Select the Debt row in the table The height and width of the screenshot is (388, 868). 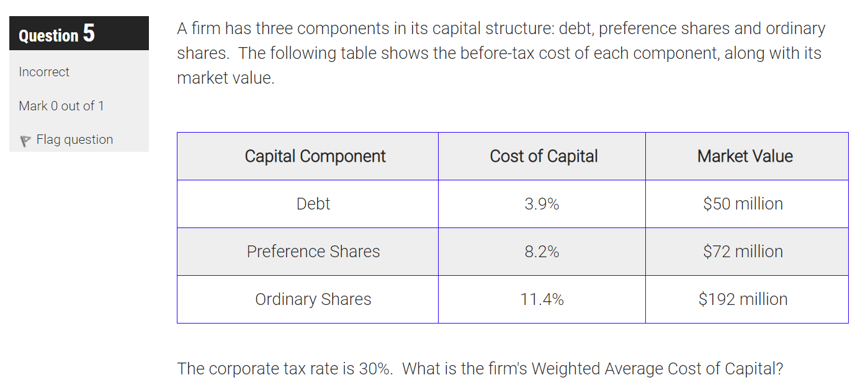[313, 203]
